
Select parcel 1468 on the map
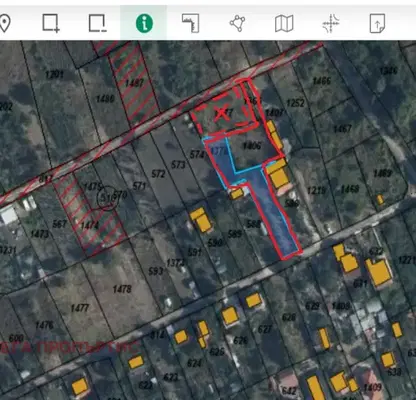(x=350, y=189)
